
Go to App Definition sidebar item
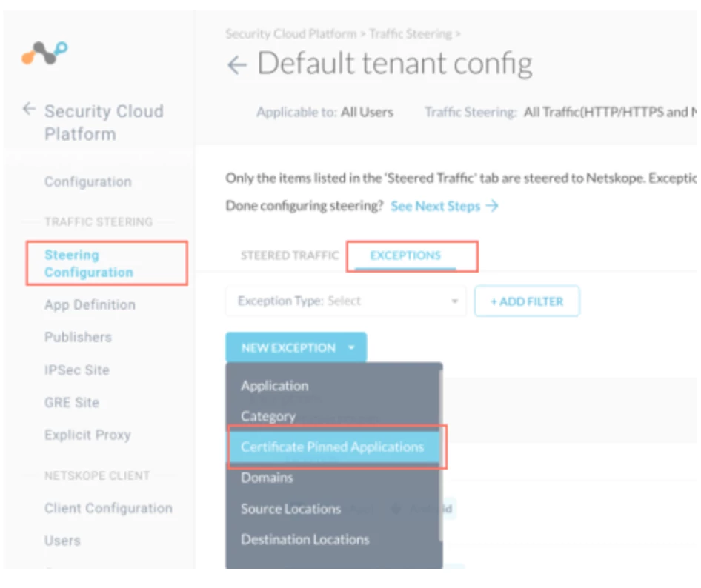90,304
